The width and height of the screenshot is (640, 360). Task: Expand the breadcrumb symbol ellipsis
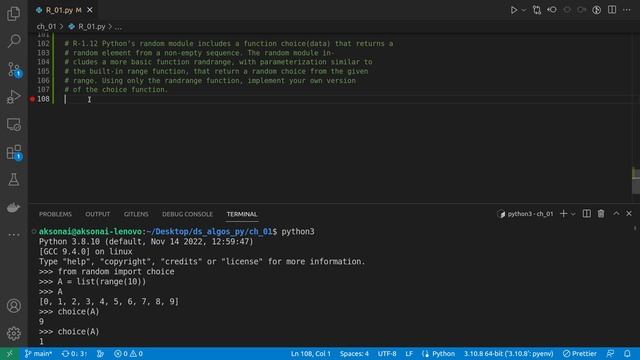coord(118,27)
